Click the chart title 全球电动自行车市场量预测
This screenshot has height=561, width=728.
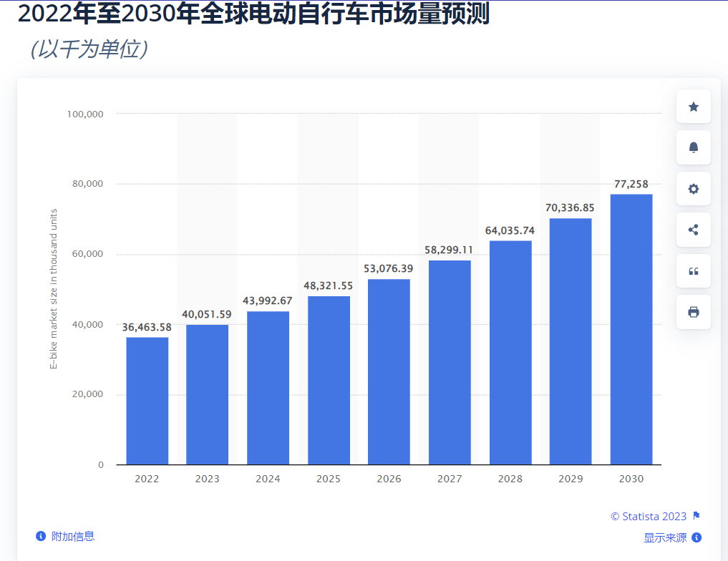(x=345, y=13)
